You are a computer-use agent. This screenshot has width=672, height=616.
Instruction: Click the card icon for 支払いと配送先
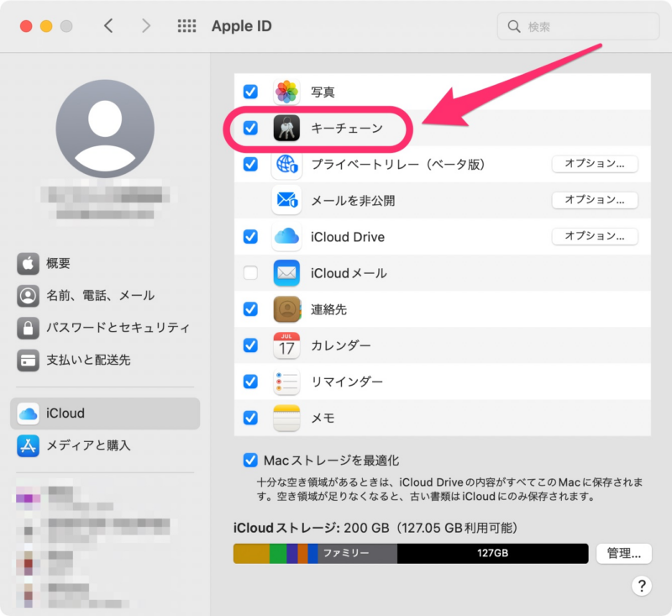click(28, 360)
